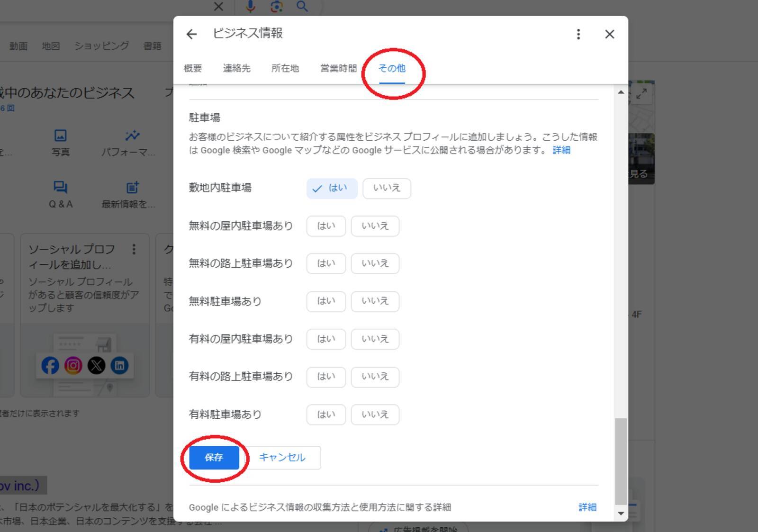
Task: Click the magnifying glass search icon
Action: click(x=302, y=6)
